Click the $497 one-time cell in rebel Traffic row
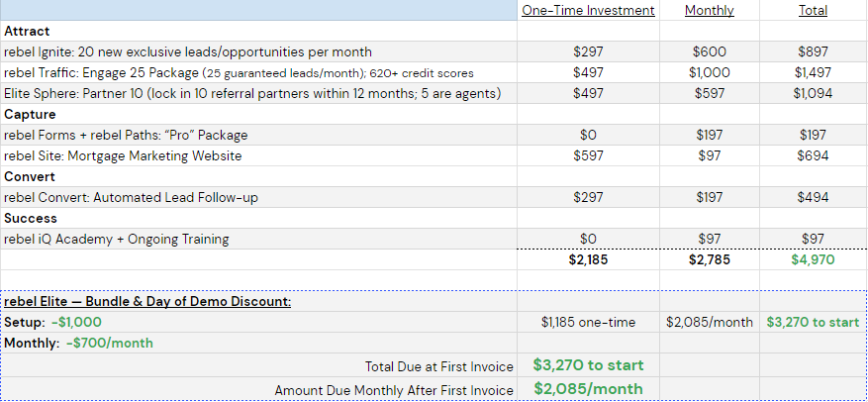Screen dimensions: 868x402 588,72
